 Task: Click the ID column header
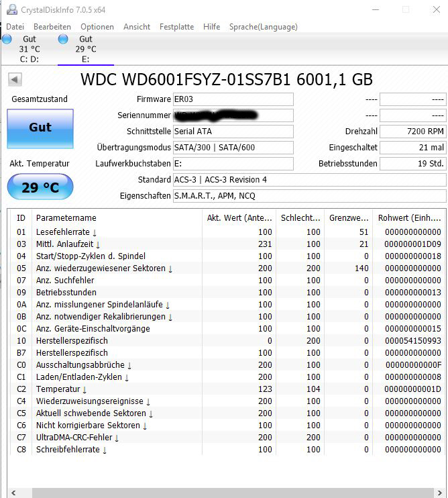point(21,218)
